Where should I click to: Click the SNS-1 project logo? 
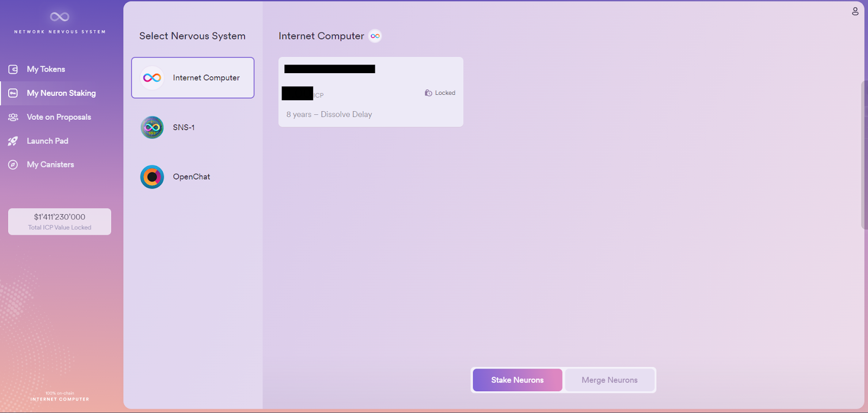tap(152, 127)
